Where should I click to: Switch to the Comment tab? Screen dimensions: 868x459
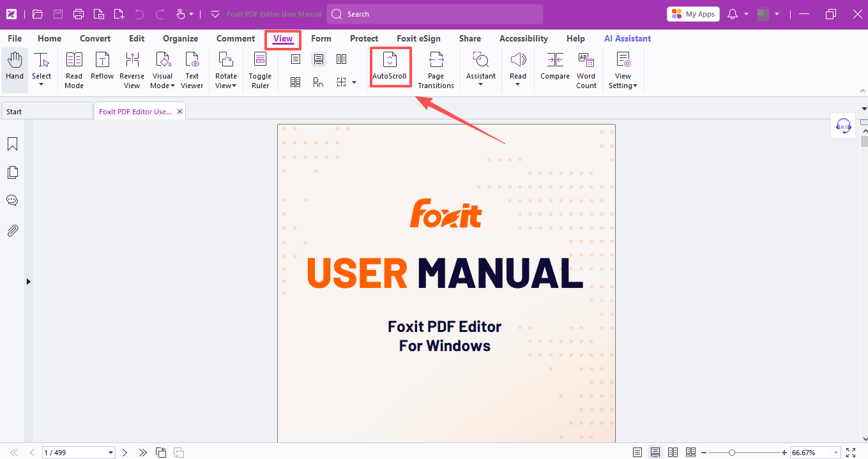click(x=236, y=38)
